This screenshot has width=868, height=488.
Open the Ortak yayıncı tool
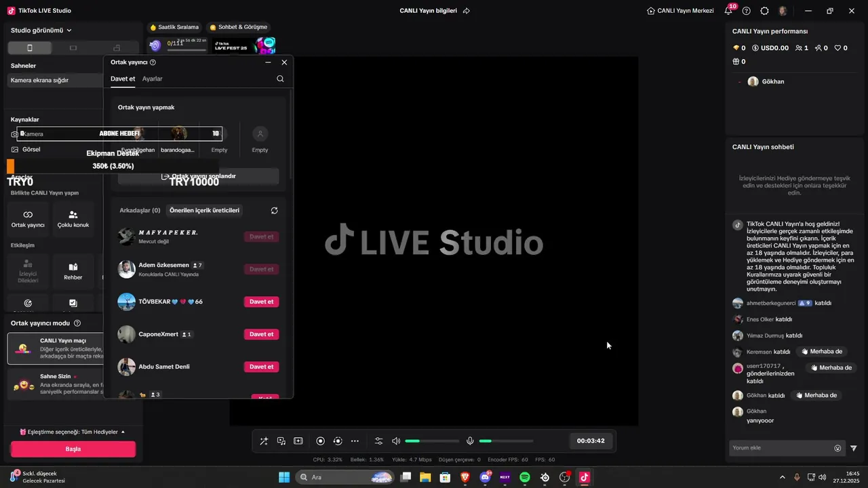pyautogui.click(x=28, y=219)
